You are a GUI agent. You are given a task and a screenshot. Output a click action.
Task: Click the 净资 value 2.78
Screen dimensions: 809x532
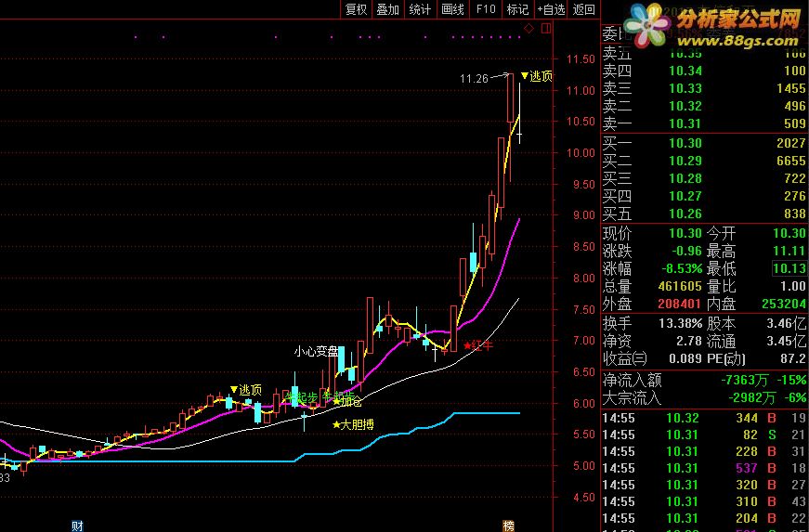pyautogui.click(x=689, y=342)
